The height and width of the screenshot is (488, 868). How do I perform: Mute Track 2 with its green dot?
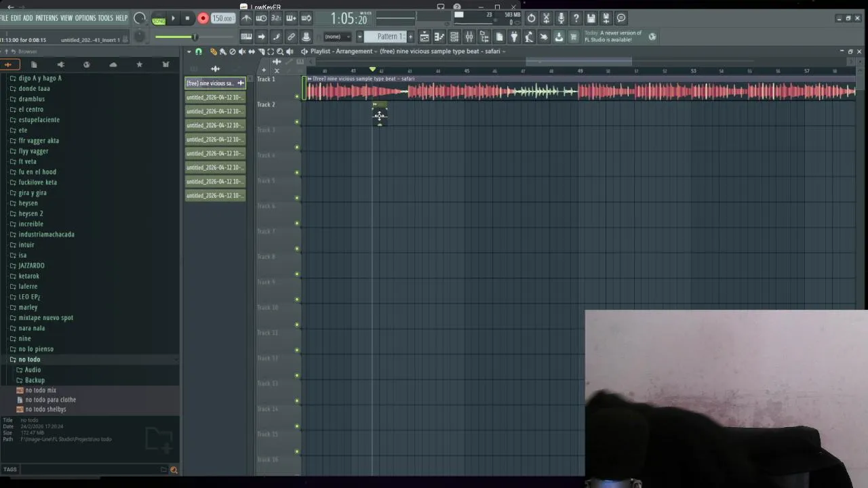pos(297,121)
